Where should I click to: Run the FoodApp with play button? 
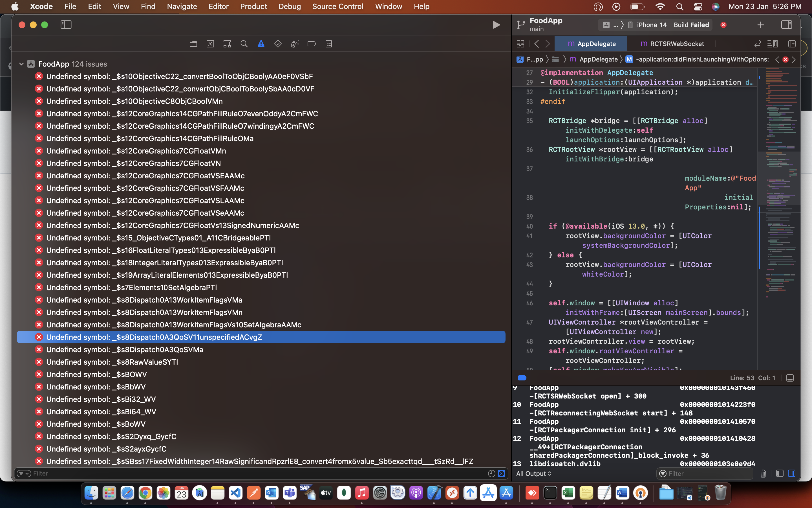tap(496, 25)
